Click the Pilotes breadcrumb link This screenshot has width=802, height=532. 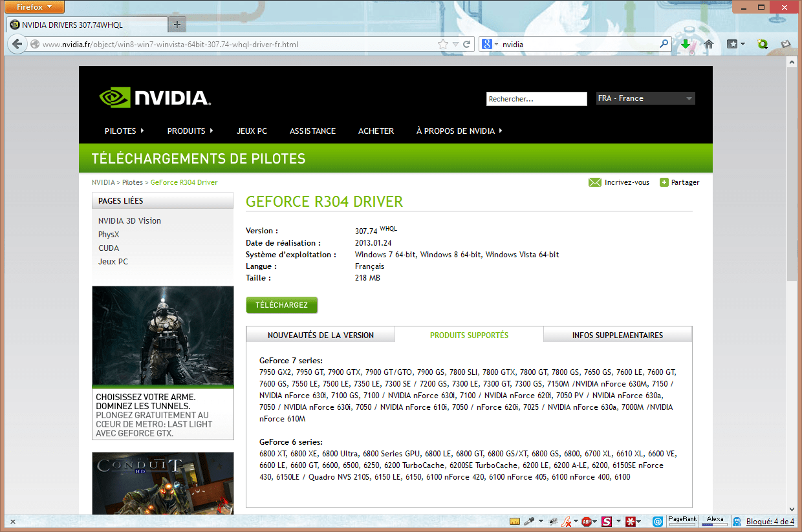133,182
